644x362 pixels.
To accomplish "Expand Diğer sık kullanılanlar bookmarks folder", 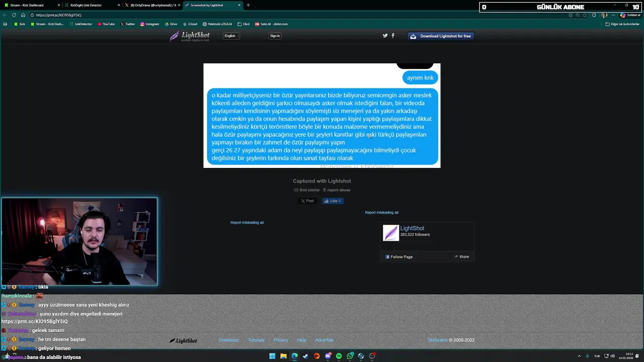I will click(x=622, y=24).
